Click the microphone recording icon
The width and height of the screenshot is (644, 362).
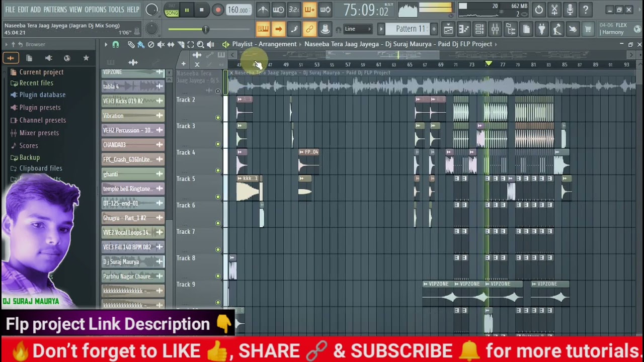[x=570, y=10]
